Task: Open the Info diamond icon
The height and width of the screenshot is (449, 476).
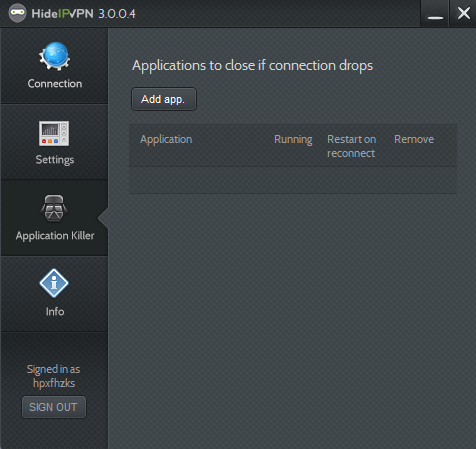Action: click(54, 283)
